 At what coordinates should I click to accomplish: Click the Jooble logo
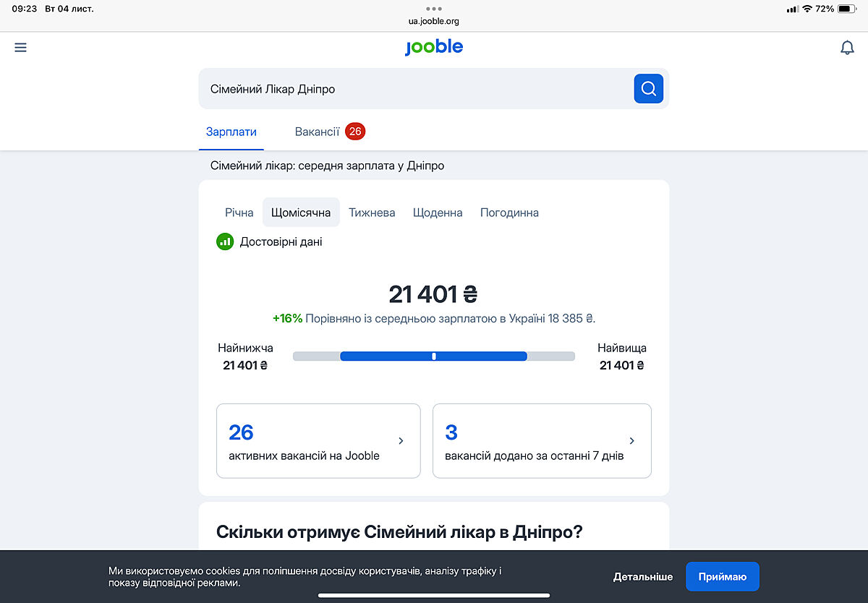point(433,47)
